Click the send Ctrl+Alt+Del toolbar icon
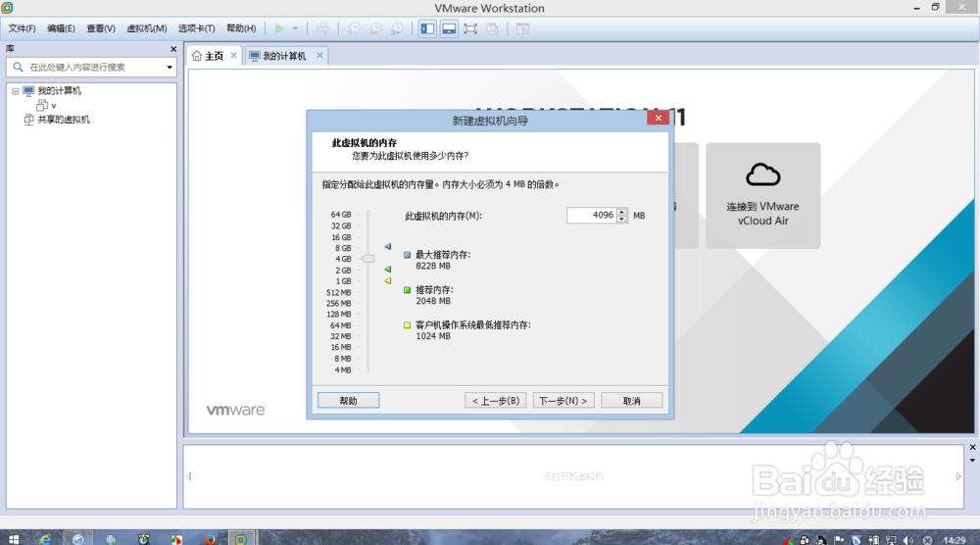This screenshot has width=980, height=545. [x=322, y=28]
